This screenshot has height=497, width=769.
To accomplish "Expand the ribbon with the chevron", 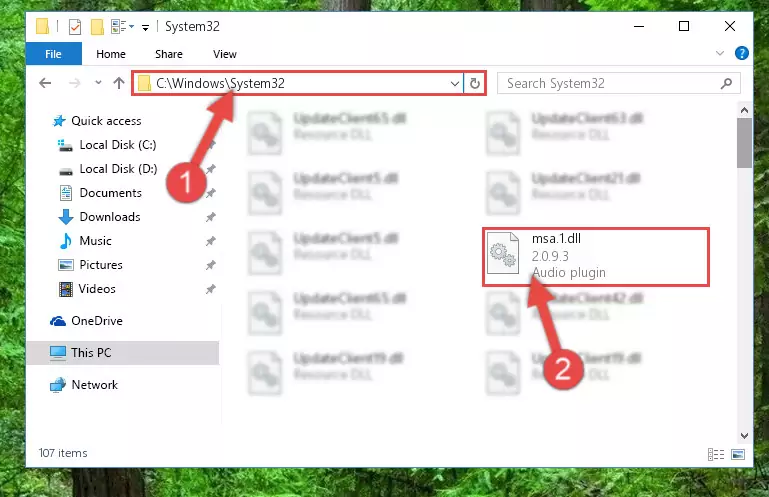I will click(x=719, y=53).
